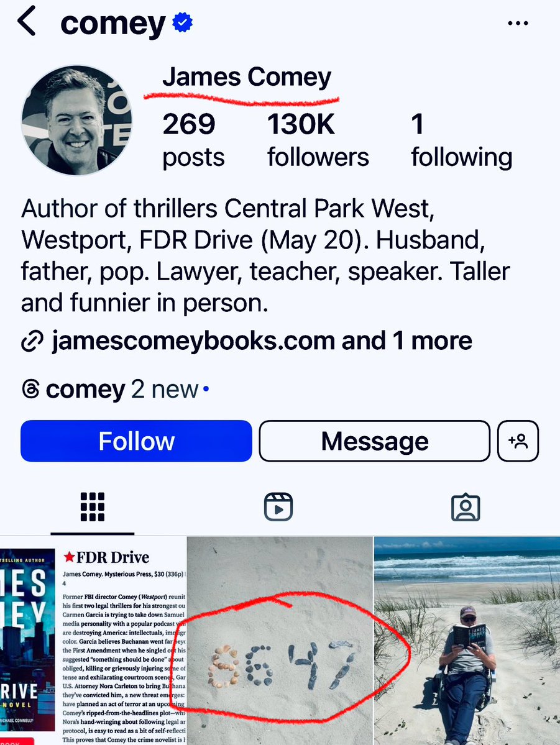This screenshot has height=745, width=560.
Task: Tap the blue verified badge
Action: [183, 23]
